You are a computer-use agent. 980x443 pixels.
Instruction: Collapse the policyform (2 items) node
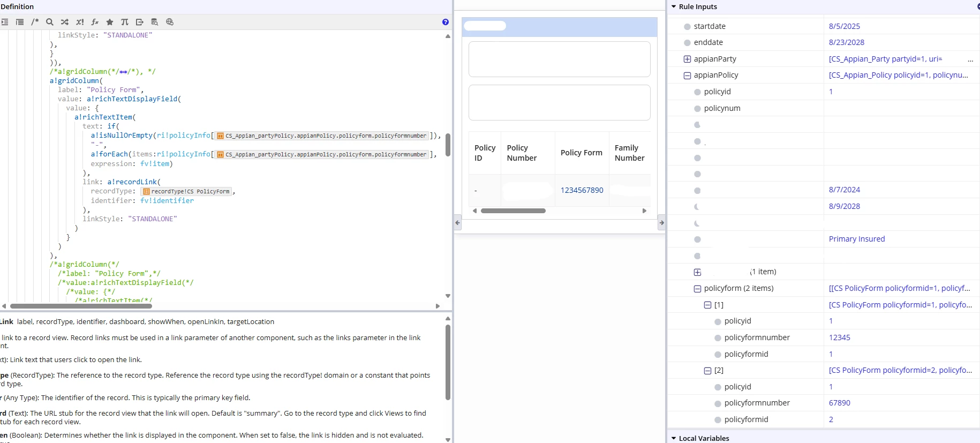click(x=697, y=289)
